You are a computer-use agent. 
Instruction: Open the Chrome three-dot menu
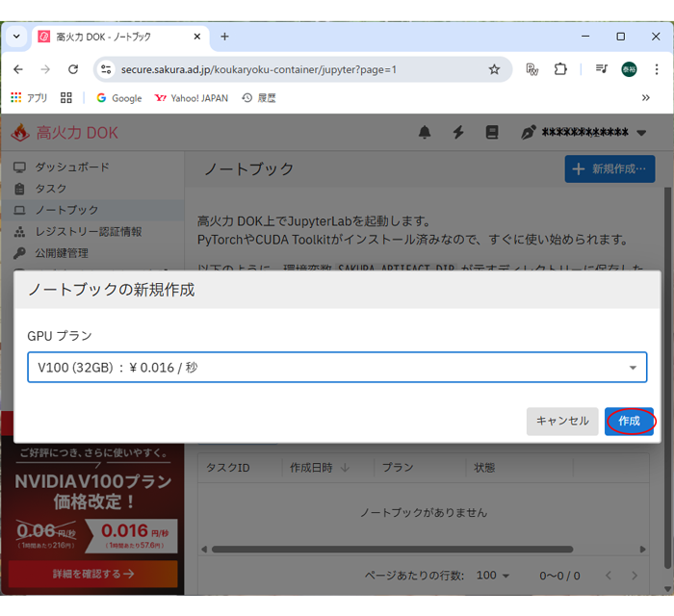657,69
